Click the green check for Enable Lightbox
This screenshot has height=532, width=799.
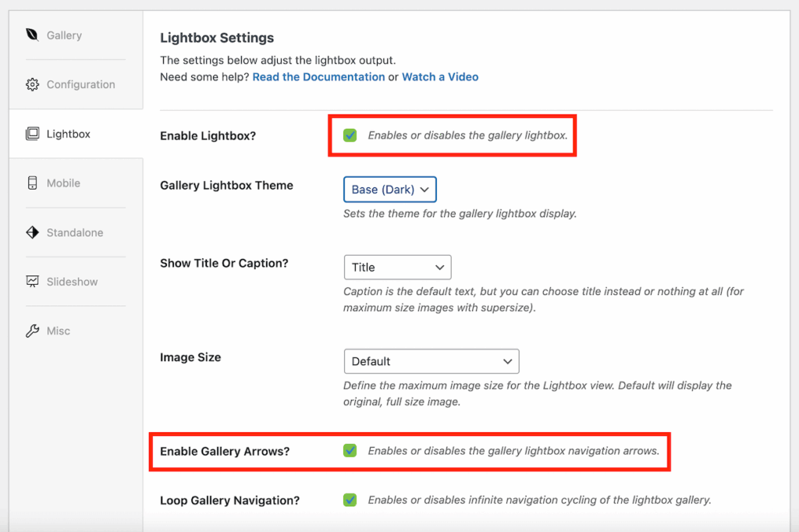pyautogui.click(x=350, y=135)
